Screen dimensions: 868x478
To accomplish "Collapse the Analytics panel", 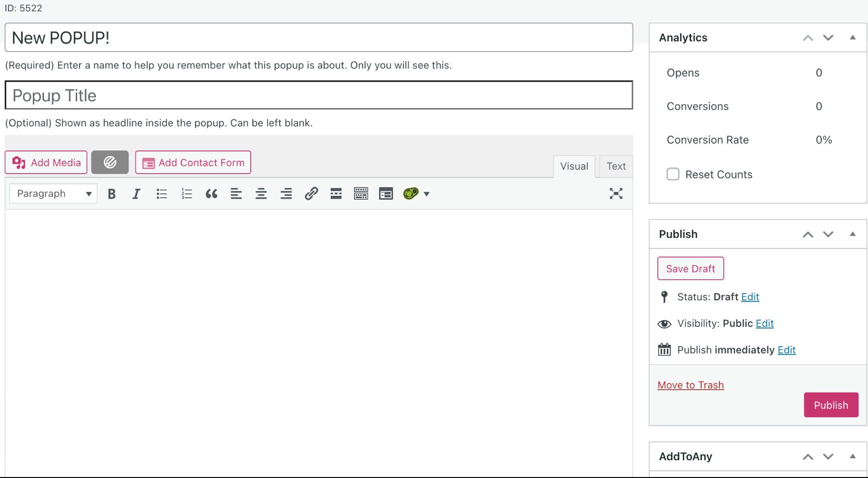I will [x=853, y=37].
